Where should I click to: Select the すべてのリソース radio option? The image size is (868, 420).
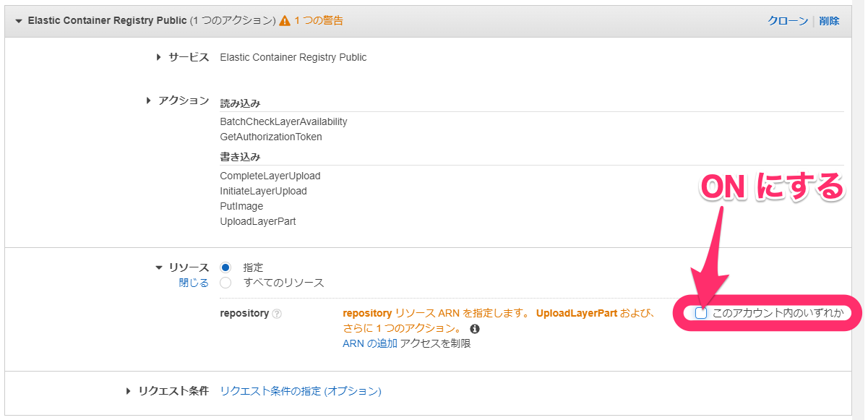click(x=225, y=283)
